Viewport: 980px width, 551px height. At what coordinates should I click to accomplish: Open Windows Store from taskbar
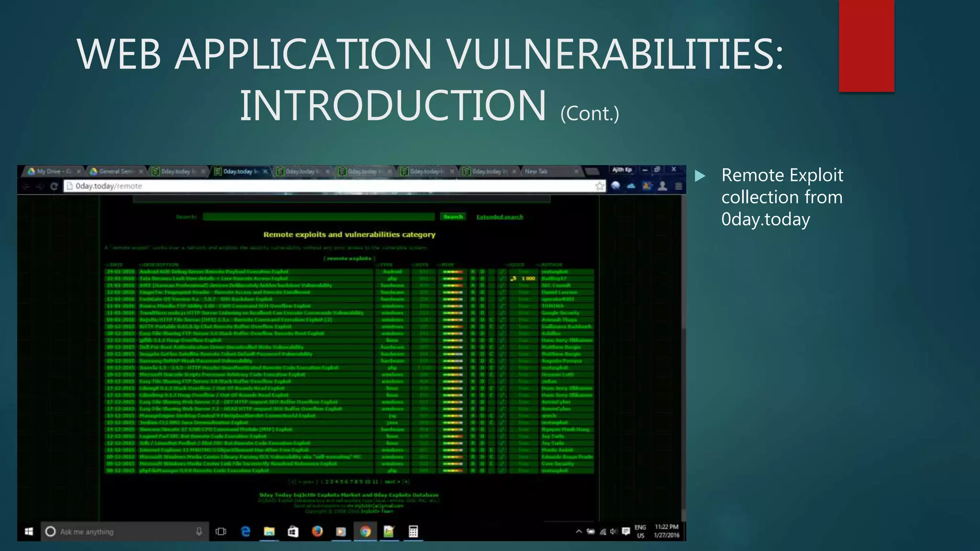pos(293,531)
